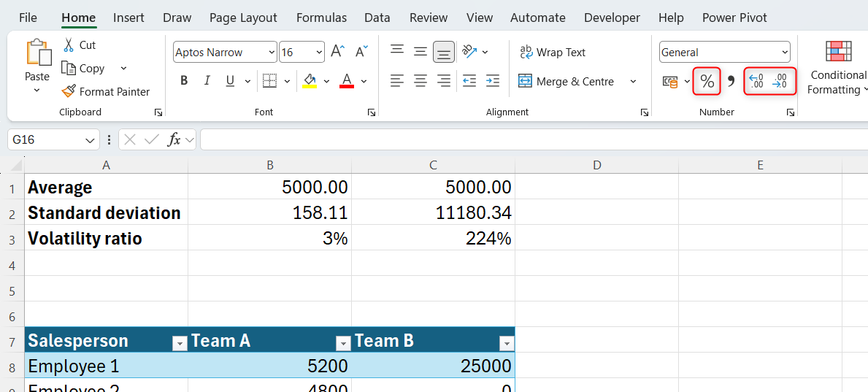The width and height of the screenshot is (868, 392).
Task: Click the Cut button
Action: click(x=79, y=45)
